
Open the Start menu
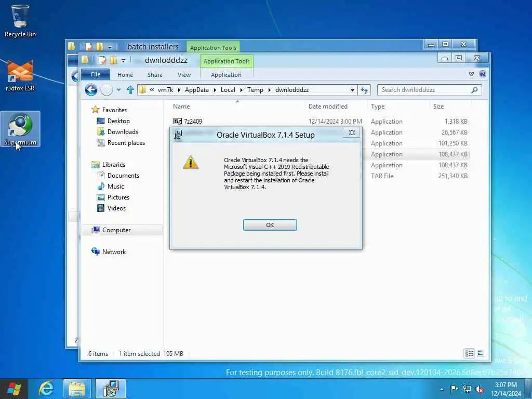pyautogui.click(x=14, y=389)
